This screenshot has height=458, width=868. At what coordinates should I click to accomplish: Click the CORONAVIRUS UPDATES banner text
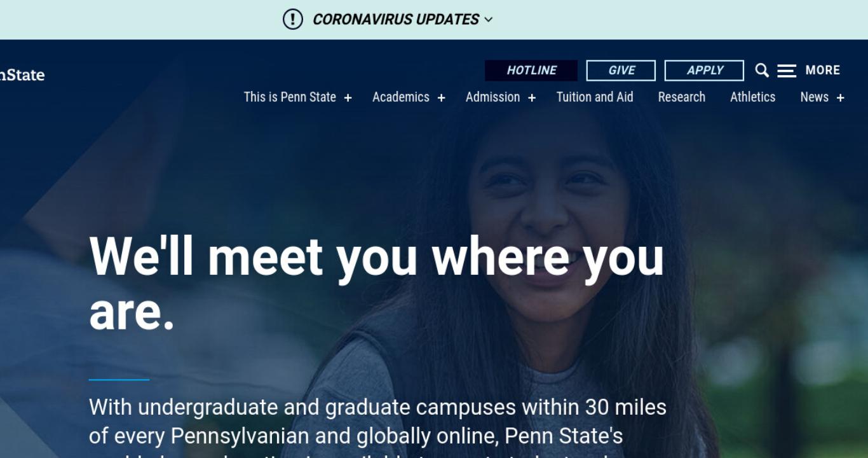pos(396,20)
